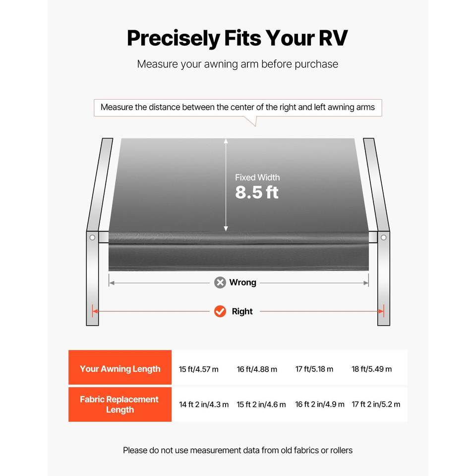
Task: Pick the 14 ft 2 in/4.3 m fabric length
Action: [204, 404]
